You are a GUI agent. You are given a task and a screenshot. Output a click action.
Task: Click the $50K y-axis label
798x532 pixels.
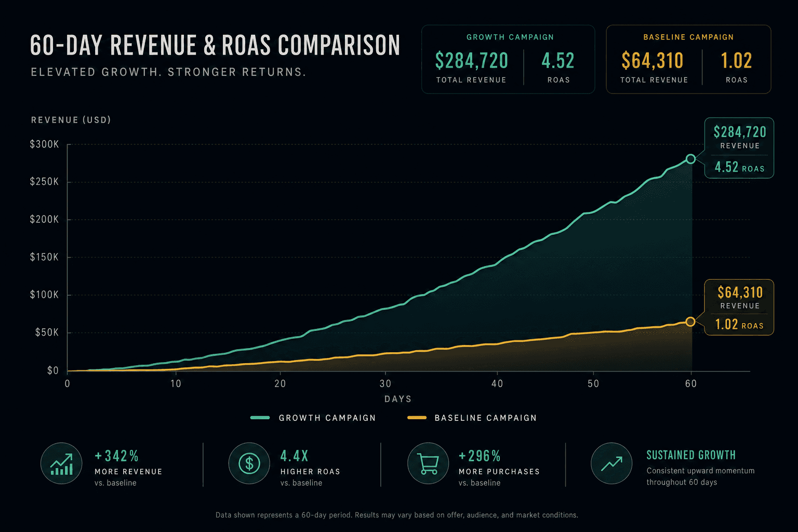pos(47,332)
